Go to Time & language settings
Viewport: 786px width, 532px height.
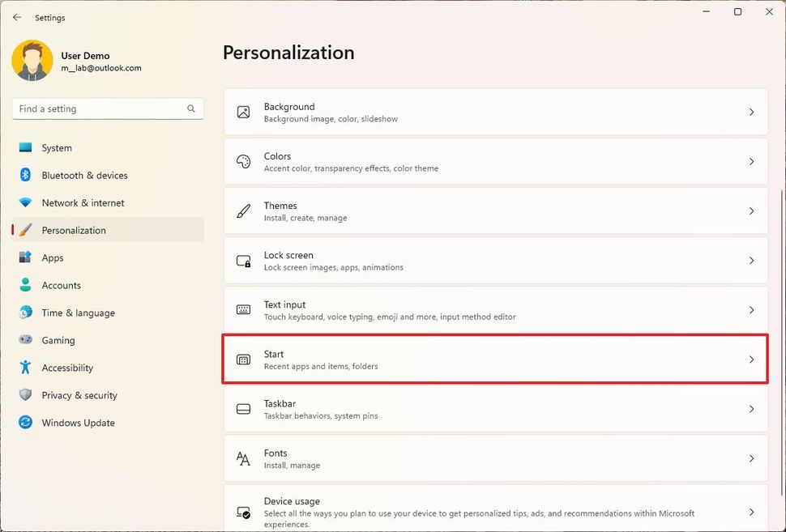point(78,313)
